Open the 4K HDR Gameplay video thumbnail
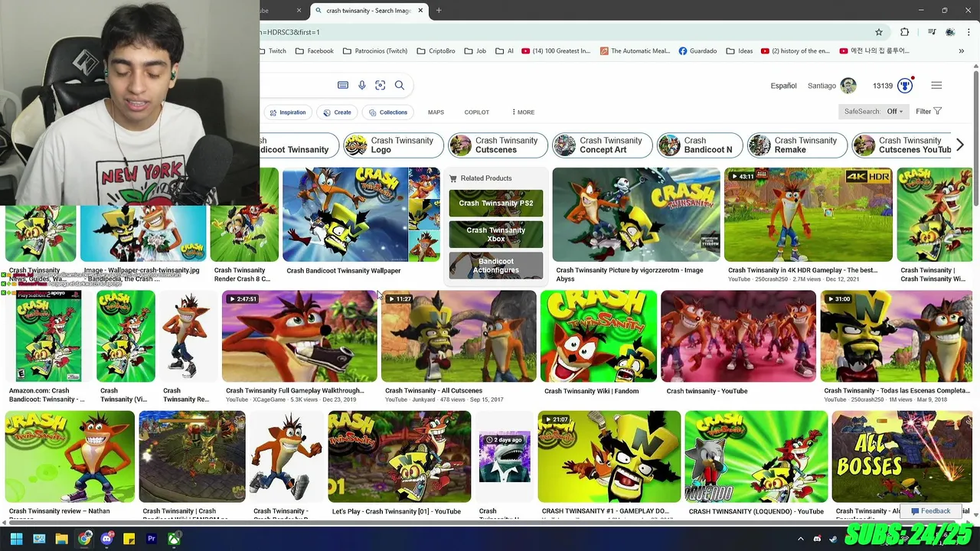This screenshot has height=551, width=980. point(808,216)
